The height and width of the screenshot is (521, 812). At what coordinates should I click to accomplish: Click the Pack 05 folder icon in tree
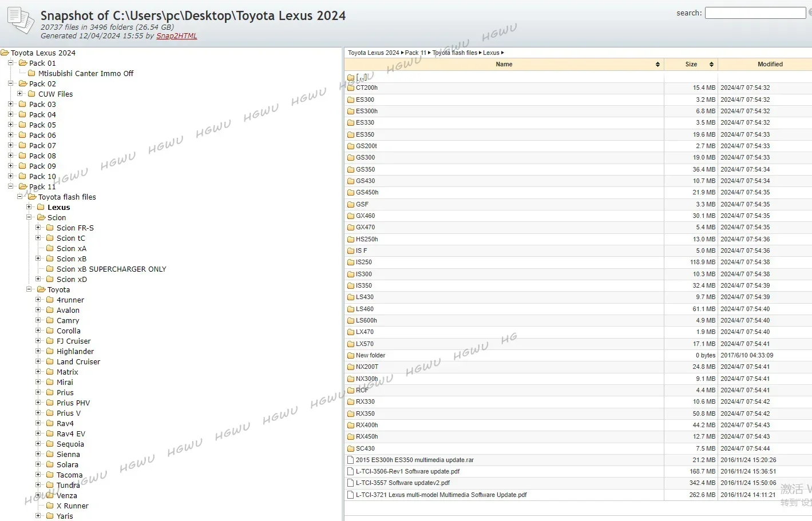coord(22,125)
